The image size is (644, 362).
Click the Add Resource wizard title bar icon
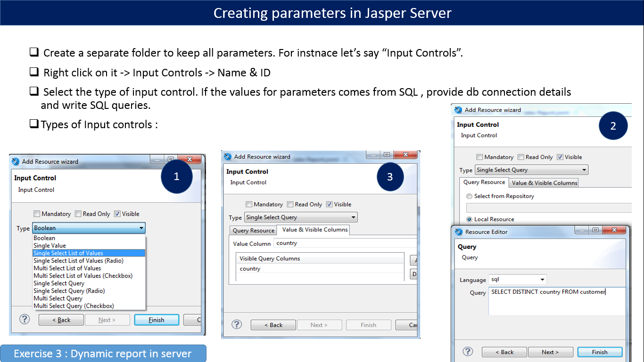click(15, 161)
